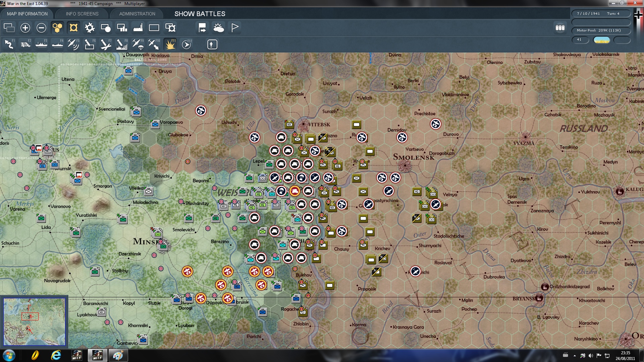Click the taskbar clock
This screenshot has width=644, height=362.
625,355
